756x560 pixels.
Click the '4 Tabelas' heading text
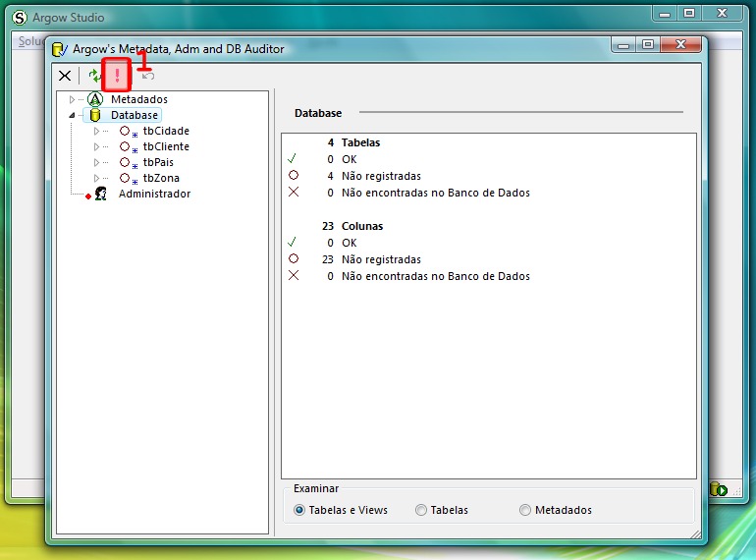(x=353, y=142)
